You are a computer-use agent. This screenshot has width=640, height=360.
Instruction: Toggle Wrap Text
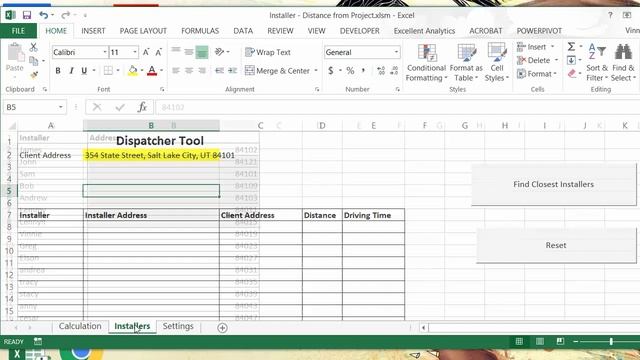point(268,52)
